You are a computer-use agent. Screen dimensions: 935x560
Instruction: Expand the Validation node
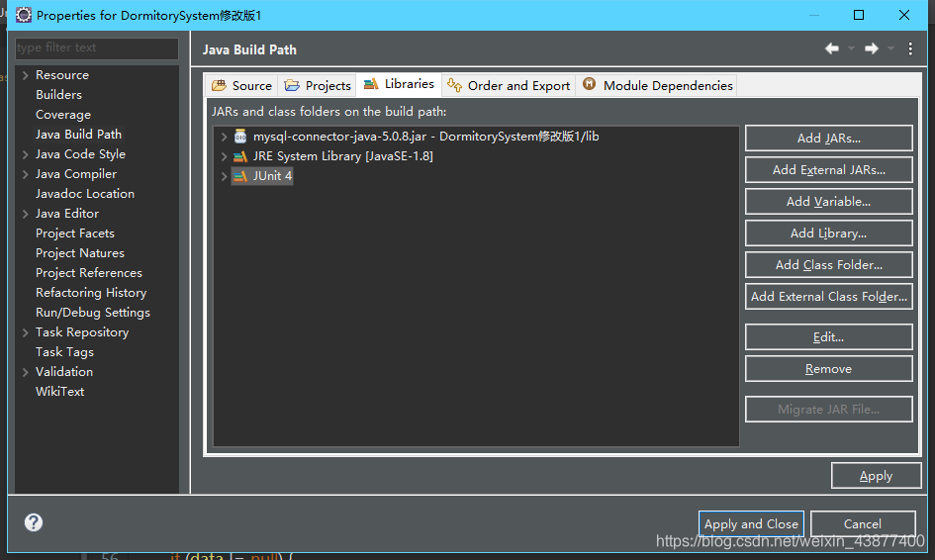click(x=25, y=372)
